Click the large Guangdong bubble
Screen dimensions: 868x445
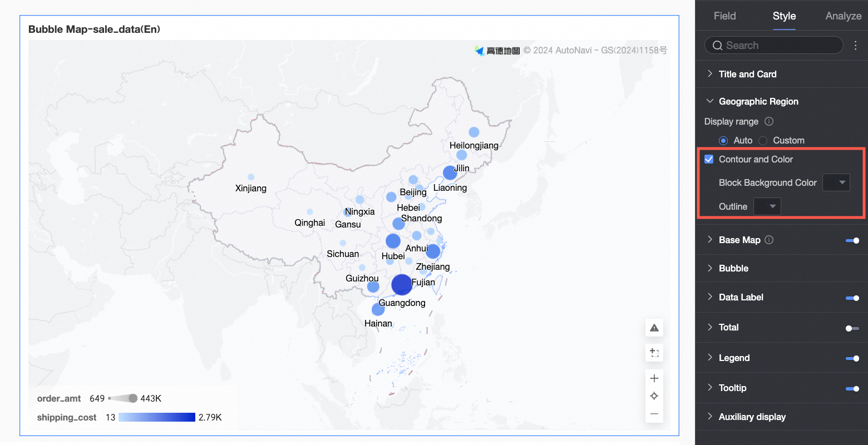click(402, 285)
